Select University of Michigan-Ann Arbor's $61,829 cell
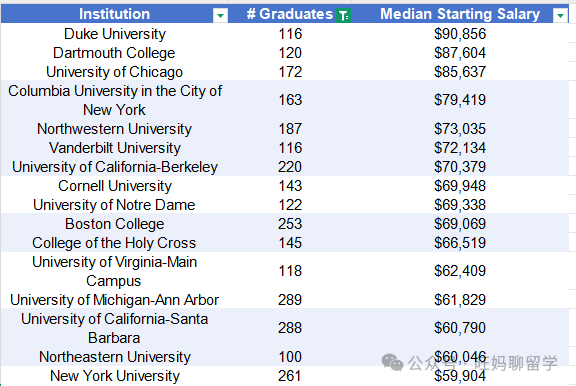The height and width of the screenshot is (386, 576). (460, 300)
